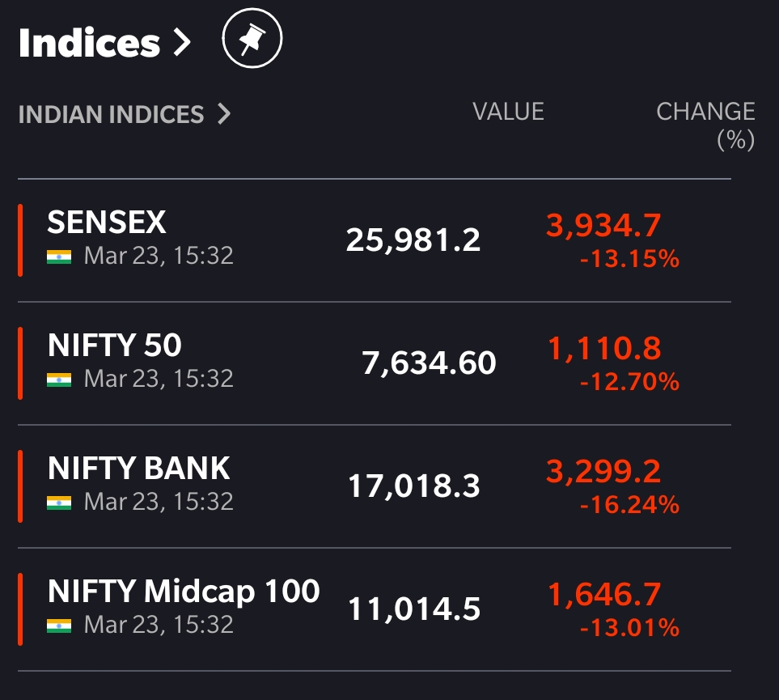Expand the INDIAN INDICES chevron
The image size is (779, 700).
tap(225, 114)
